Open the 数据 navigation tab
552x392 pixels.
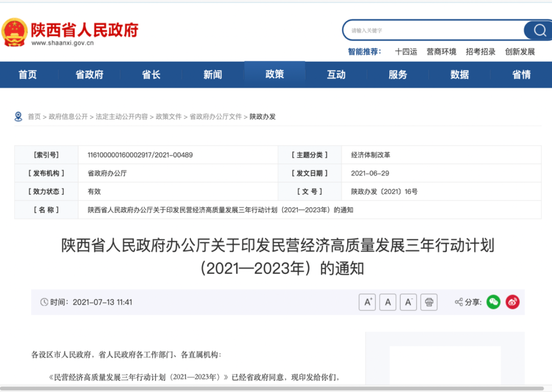pyautogui.click(x=459, y=75)
